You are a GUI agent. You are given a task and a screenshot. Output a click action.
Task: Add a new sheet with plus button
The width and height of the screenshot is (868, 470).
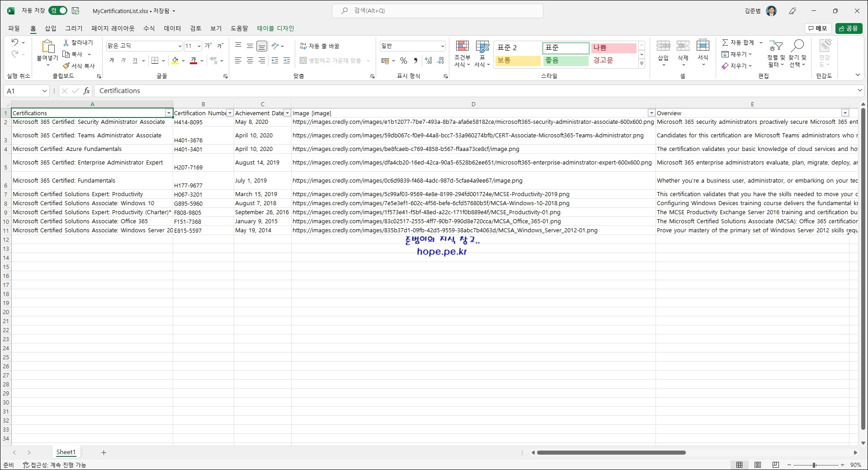pos(104,452)
